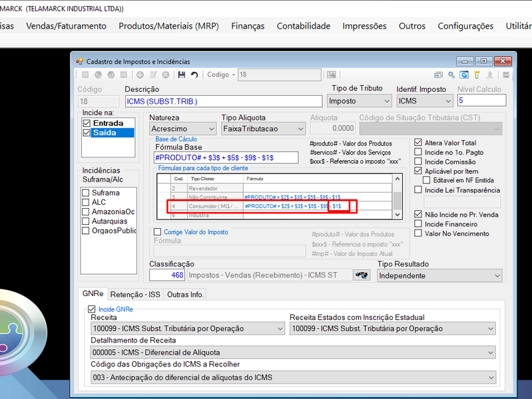The width and height of the screenshot is (532, 399).
Task: Click the rightmost grey panel icon in toolbar
Action: click(506, 74)
